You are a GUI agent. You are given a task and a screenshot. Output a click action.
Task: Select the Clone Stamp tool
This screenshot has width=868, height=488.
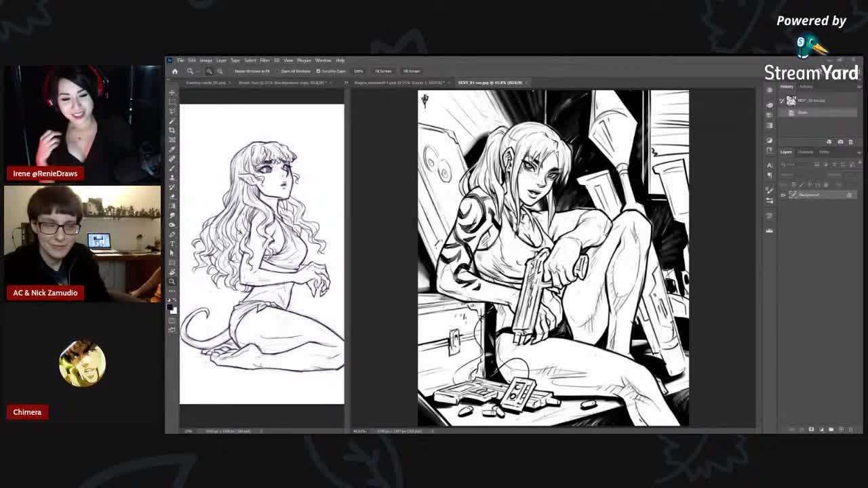tap(172, 177)
